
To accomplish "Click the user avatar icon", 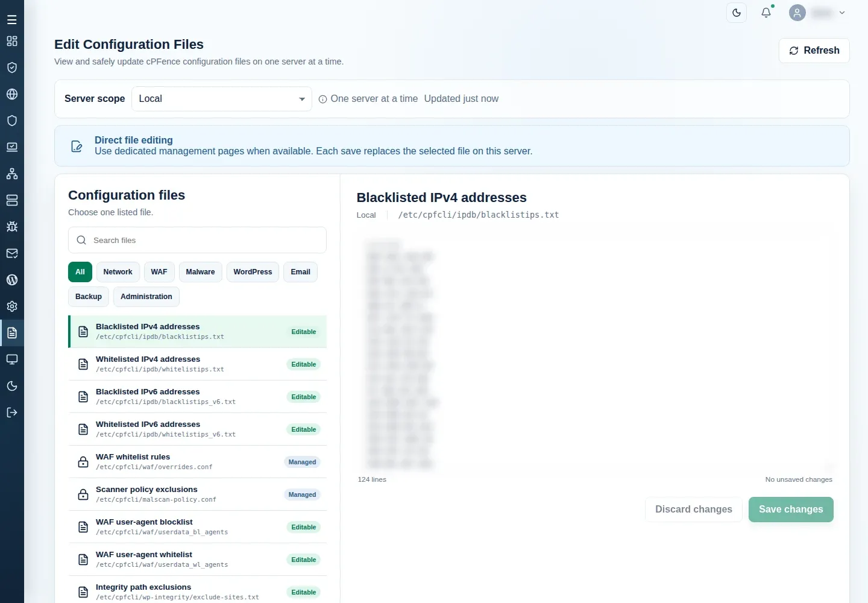I will click(x=797, y=13).
